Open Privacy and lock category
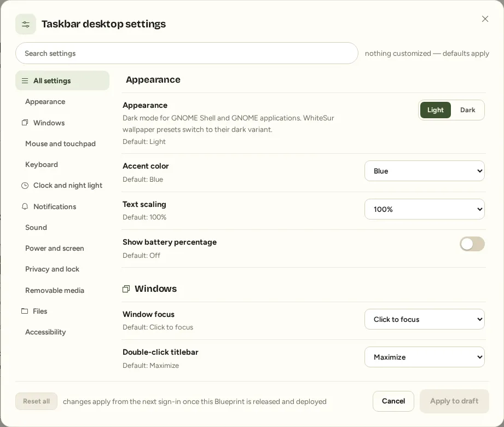Screen dimensions: 504x427 62,269
